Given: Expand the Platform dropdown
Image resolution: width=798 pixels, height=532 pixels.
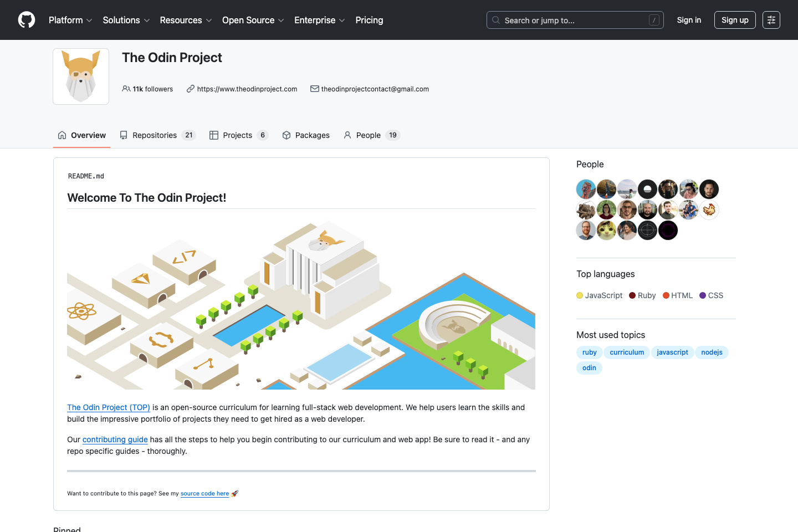Looking at the screenshot, I should coord(70,20).
